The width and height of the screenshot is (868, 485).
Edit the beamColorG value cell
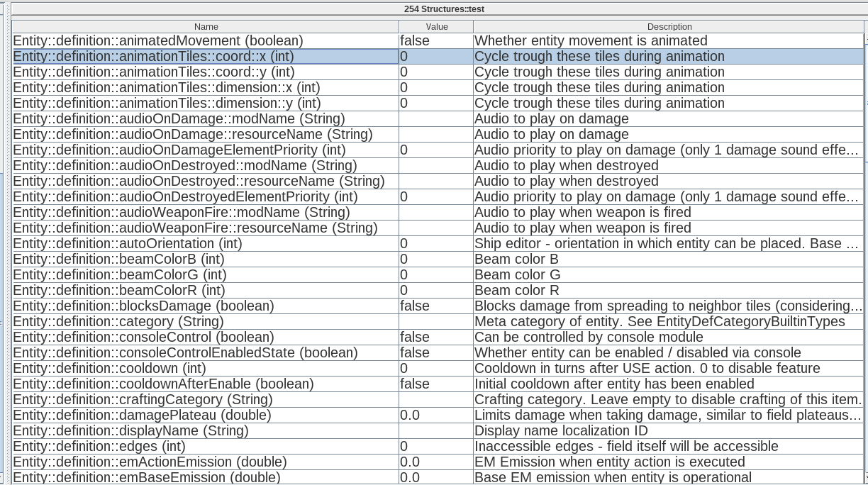click(436, 275)
